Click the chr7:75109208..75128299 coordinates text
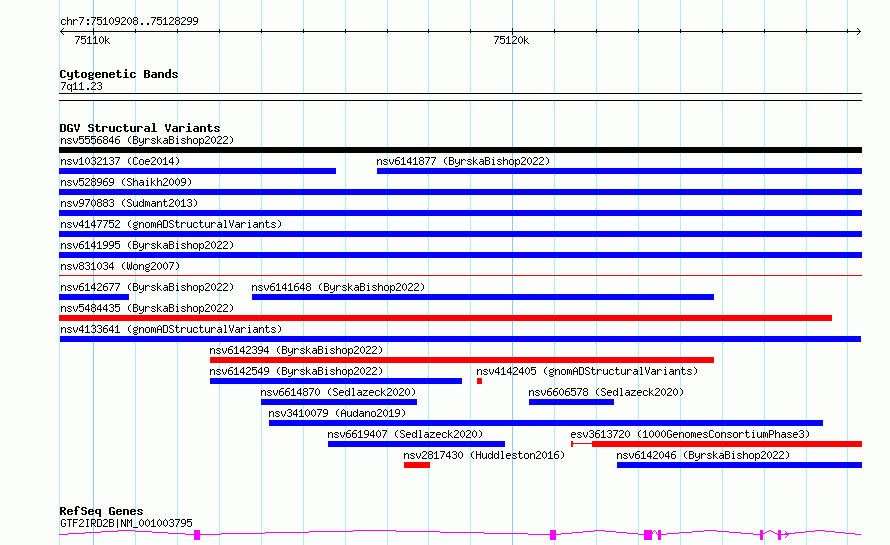Viewport: 890px width, 545px height. (x=129, y=21)
